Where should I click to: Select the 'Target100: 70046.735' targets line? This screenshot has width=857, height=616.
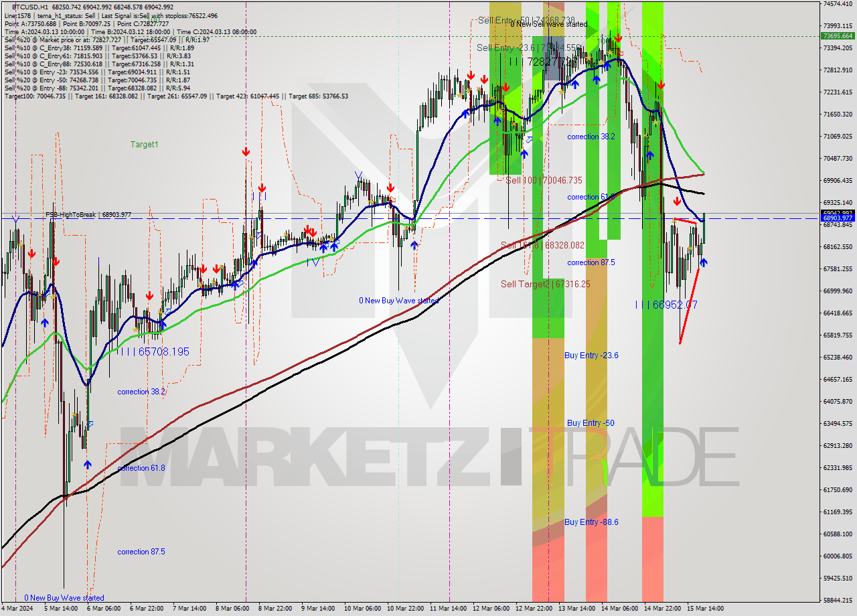click(x=176, y=96)
